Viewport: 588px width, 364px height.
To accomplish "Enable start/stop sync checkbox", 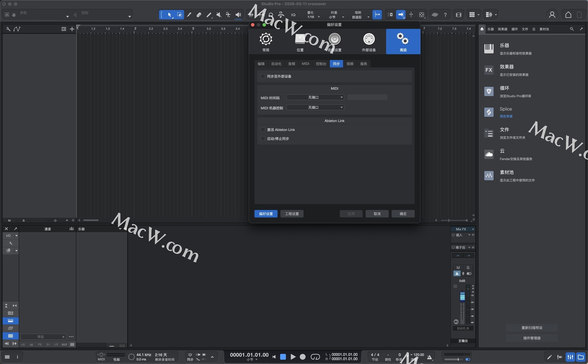I will (x=263, y=139).
